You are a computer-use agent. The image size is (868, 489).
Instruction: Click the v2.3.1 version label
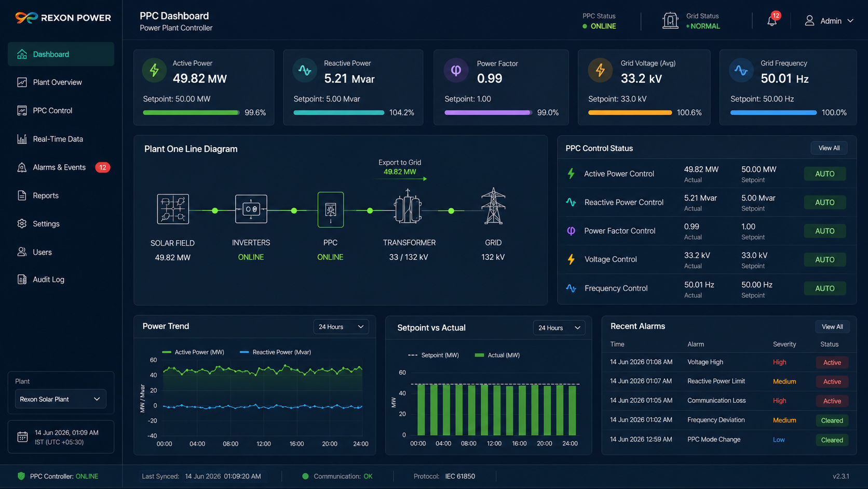tap(841, 476)
